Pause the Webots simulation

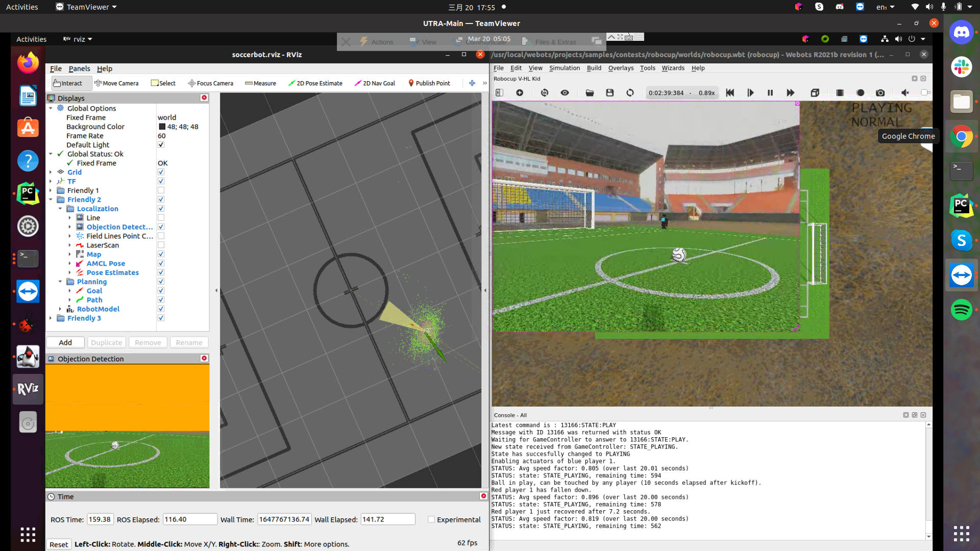click(x=770, y=93)
